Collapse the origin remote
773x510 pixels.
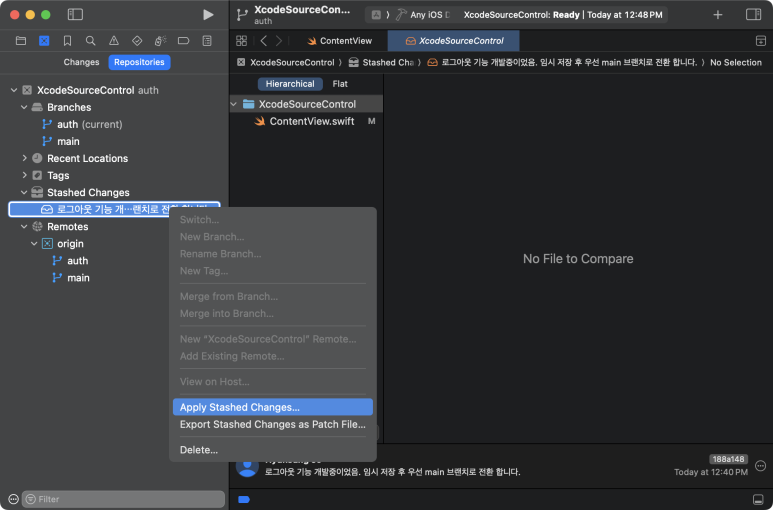click(x=34, y=243)
